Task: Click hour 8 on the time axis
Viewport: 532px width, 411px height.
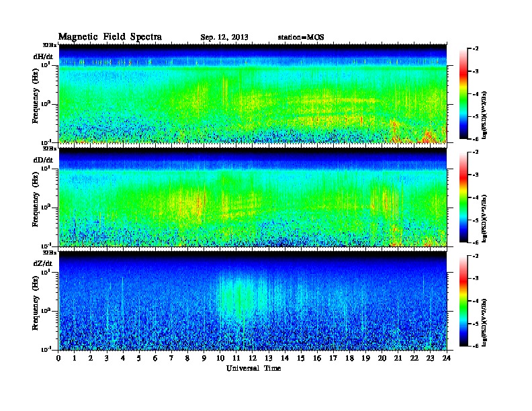Action: click(187, 358)
